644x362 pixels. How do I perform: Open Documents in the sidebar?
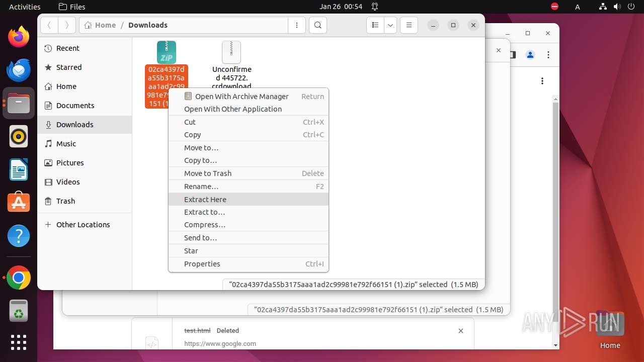[x=85, y=106]
